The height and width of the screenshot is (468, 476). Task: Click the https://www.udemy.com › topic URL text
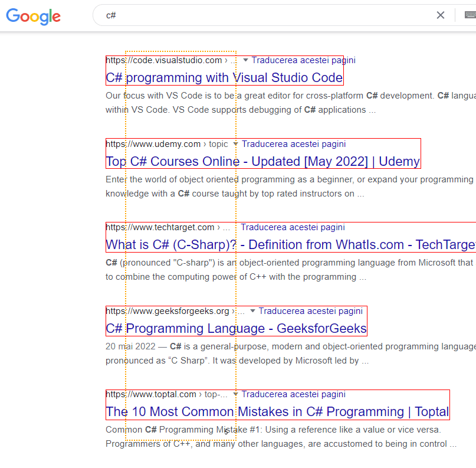pyautogui.click(x=167, y=144)
